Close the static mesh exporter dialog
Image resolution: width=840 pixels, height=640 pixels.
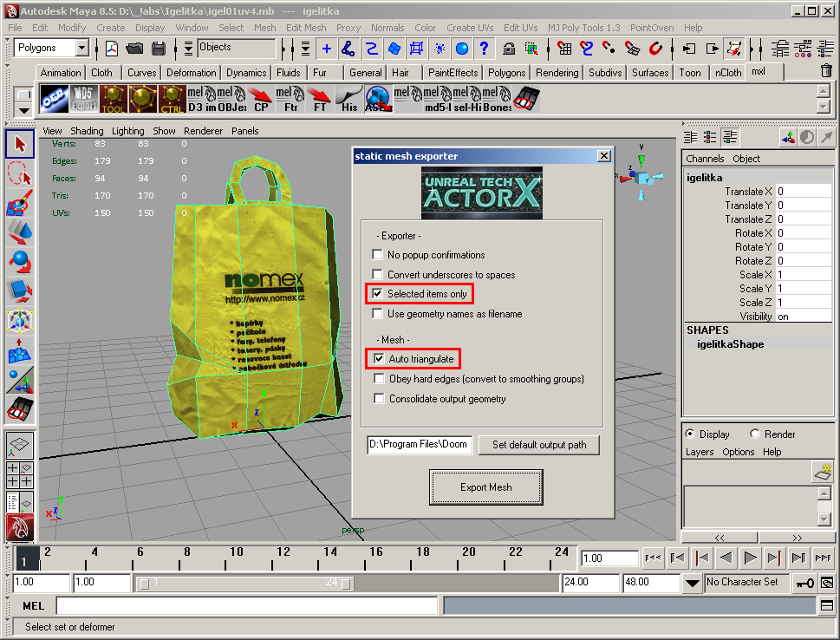[x=603, y=156]
